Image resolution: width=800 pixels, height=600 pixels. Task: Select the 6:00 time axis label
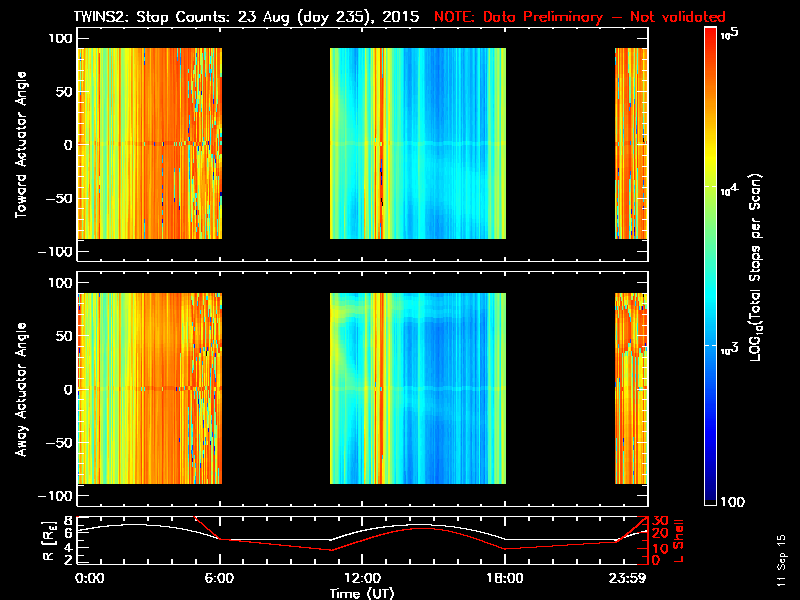219,579
